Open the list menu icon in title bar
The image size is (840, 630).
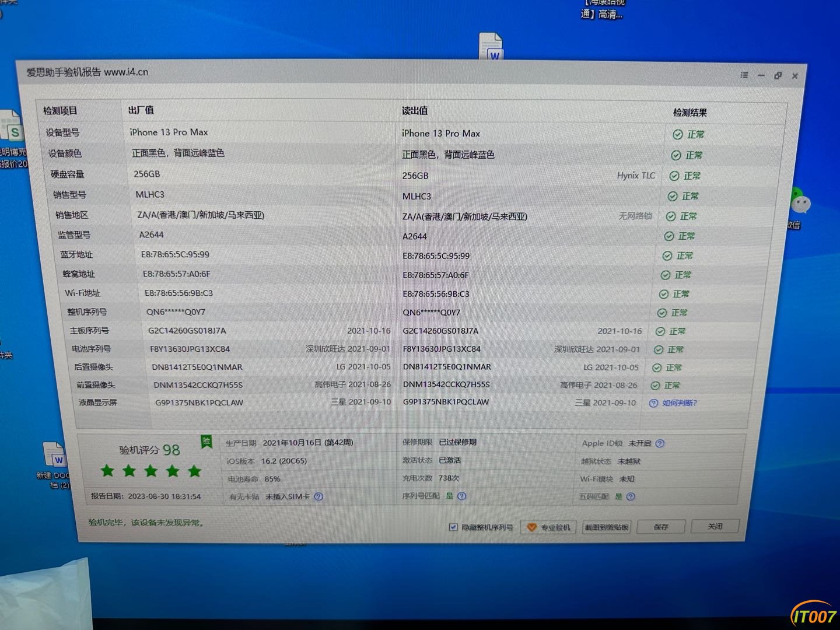(x=744, y=75)
